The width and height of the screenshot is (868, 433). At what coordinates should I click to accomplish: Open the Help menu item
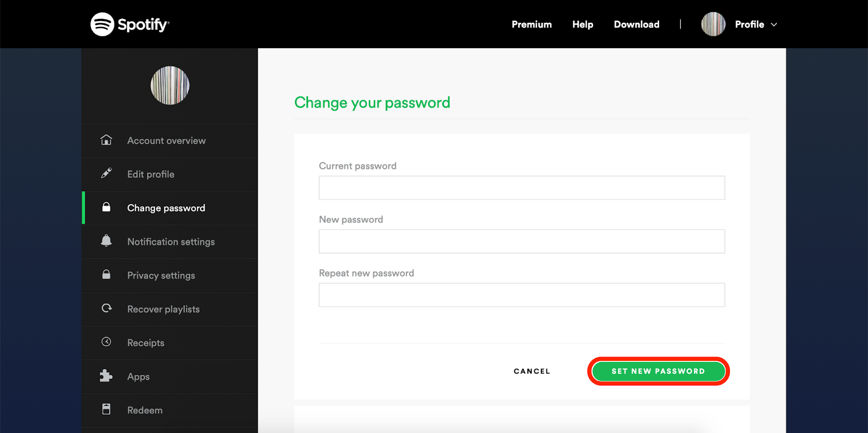point(583,24)
